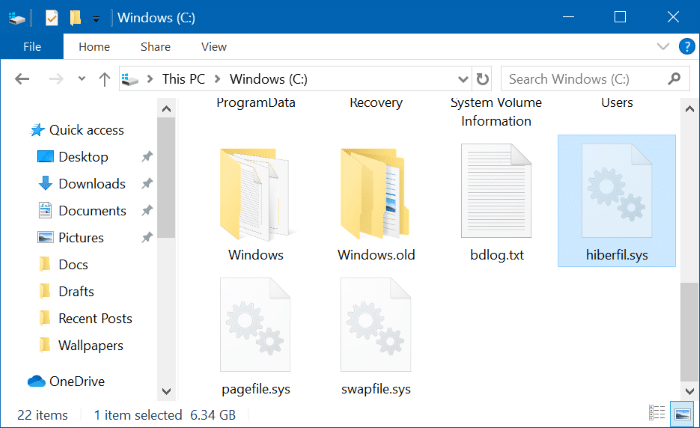The height and width of the screenshot is (428, 700).
Task: Click navigation pane scrollbar down arrow
Action: coord(167,391)
